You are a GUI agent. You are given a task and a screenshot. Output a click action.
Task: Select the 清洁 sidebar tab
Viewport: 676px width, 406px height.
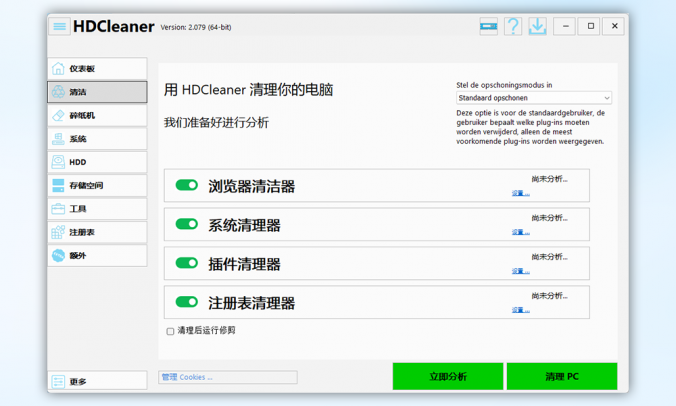(97, 92)
